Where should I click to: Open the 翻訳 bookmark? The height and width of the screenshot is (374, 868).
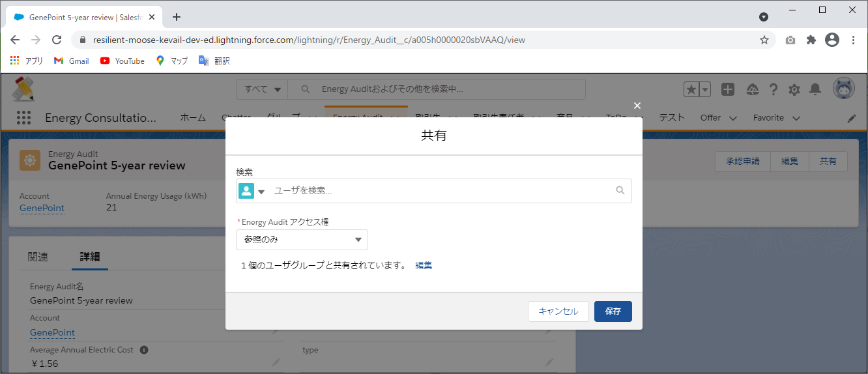click(214, 61)
